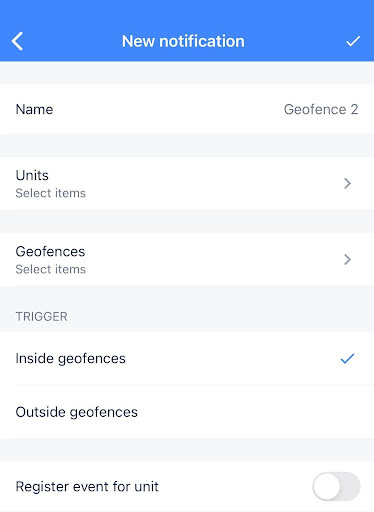Open the Units chevron arrow
This screenshot has width=374, height=512.
point(347,183)
